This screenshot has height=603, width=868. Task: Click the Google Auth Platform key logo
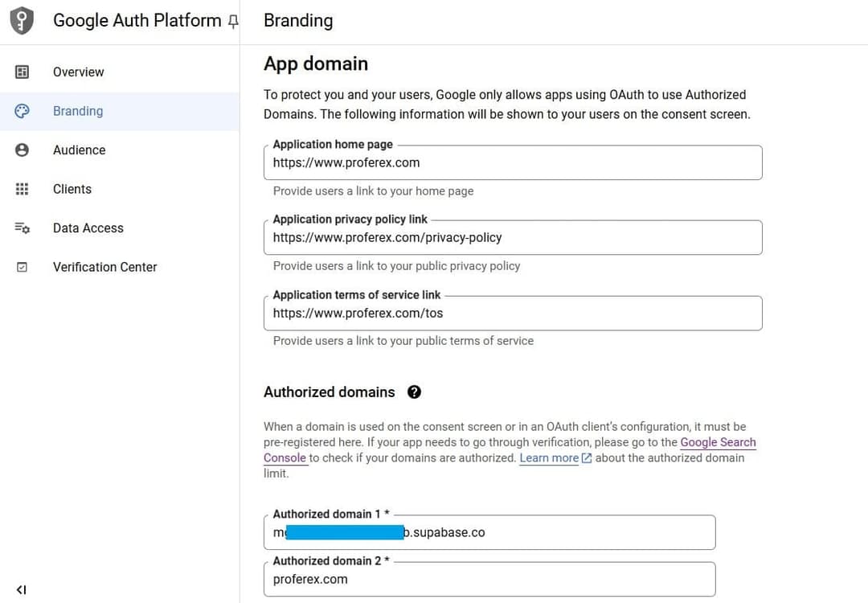pyautogui.click(x=21, y=20)
